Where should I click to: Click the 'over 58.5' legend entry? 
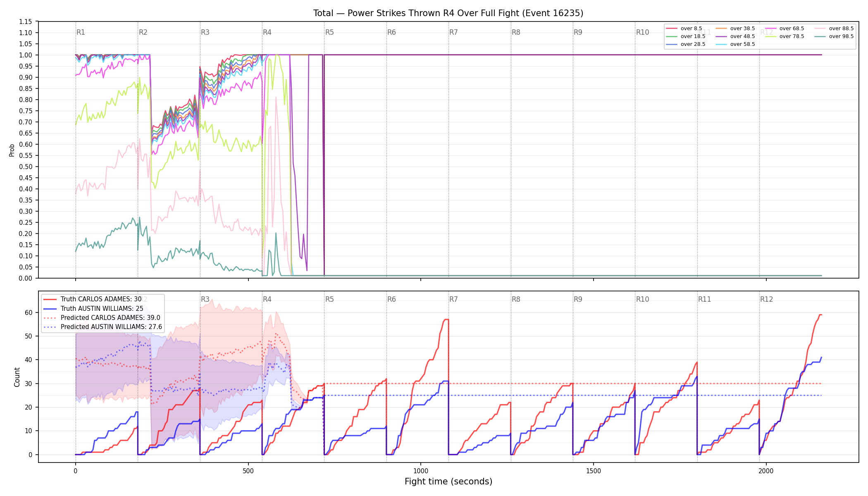tap(735, 44)
